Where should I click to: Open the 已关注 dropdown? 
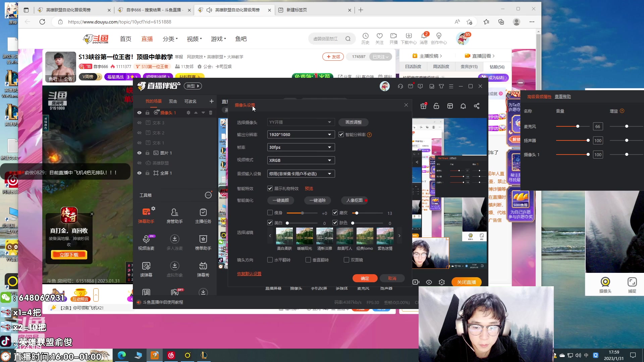380,57
